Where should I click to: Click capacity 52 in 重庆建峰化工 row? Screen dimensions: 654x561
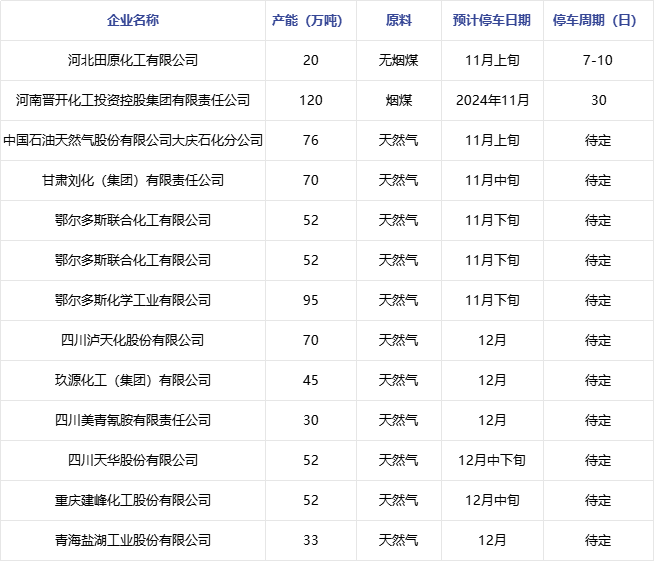311,501
